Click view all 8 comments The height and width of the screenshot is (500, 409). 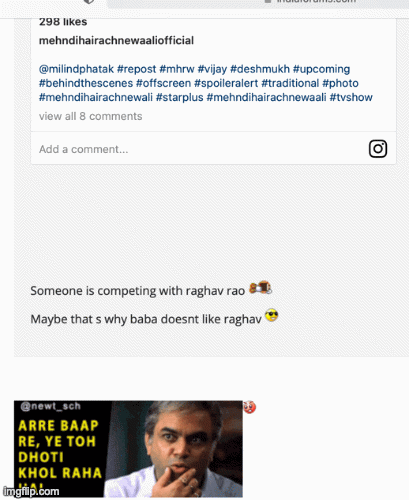(x=90, y=116)
